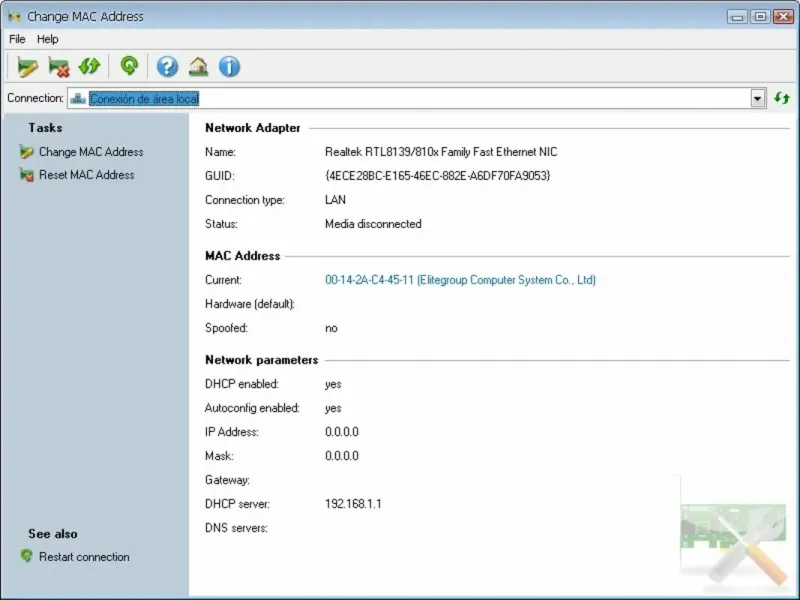
Task: Click the Media disconnected status text
Action: click(373, 224)
